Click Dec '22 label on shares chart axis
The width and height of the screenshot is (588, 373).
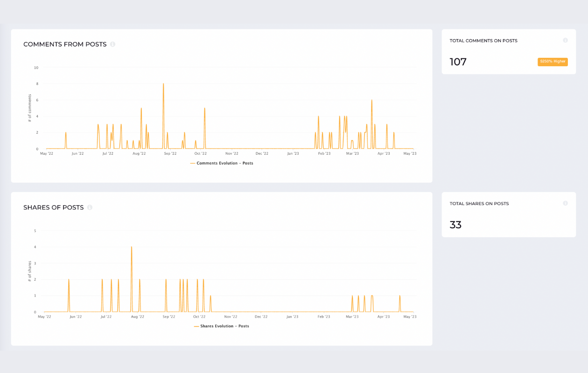coord(261,317)
